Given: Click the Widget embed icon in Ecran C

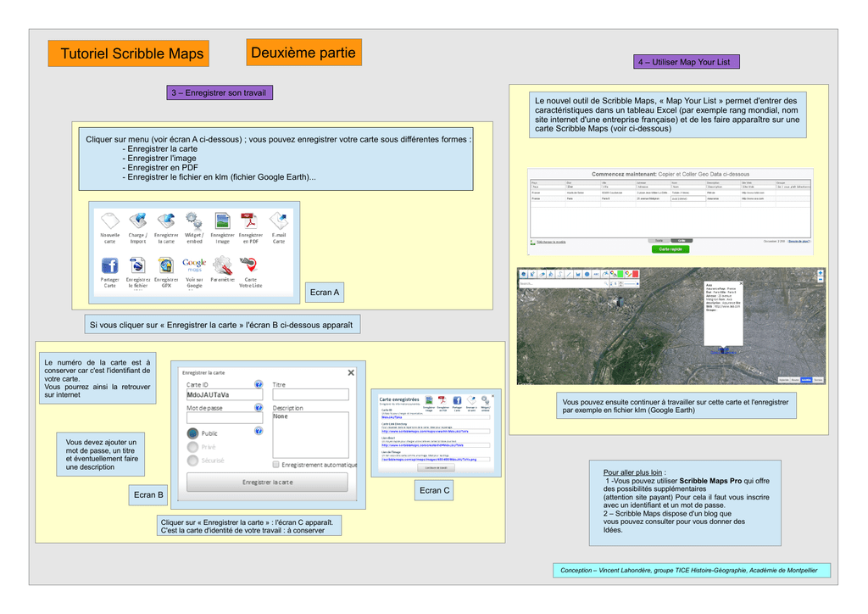Looking at the screenshot, I should click(486, 400).
